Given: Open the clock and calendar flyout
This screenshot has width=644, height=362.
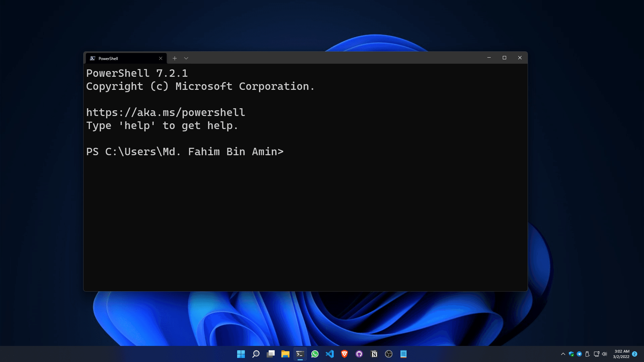Looking at the screenshot, I should (x=621, y=354).
